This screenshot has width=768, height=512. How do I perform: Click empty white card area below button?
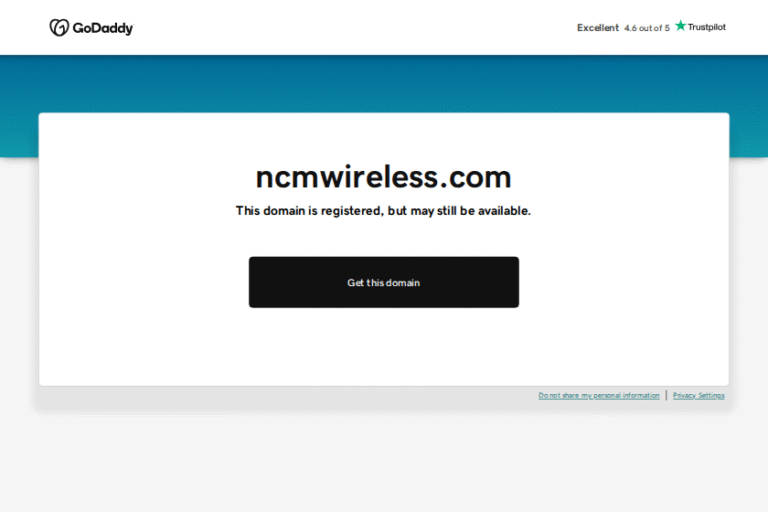pyautogui.click(x=384, y=346)
